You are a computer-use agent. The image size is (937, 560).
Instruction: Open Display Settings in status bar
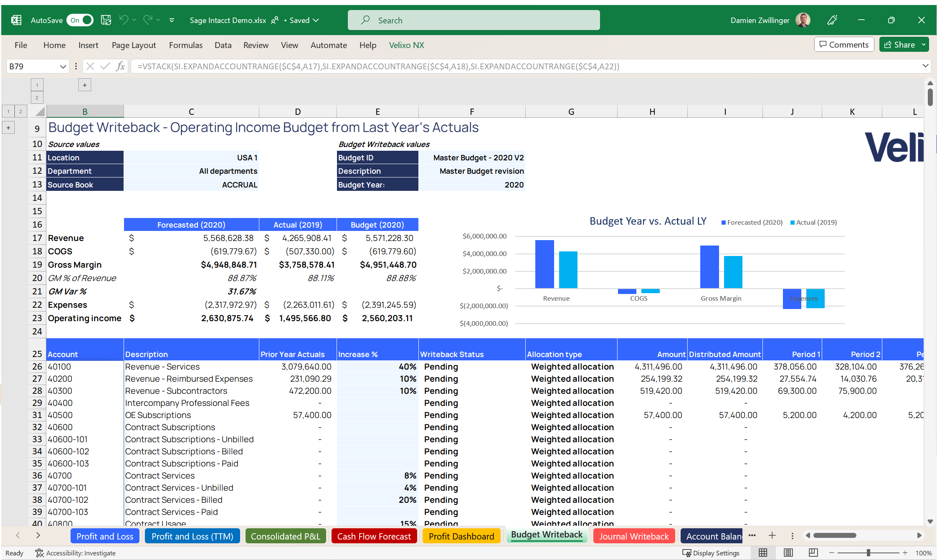[x=711, y=553]
